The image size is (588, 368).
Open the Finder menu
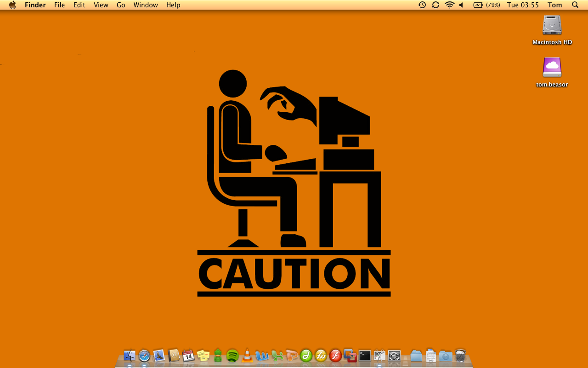(x=35, y=5)
